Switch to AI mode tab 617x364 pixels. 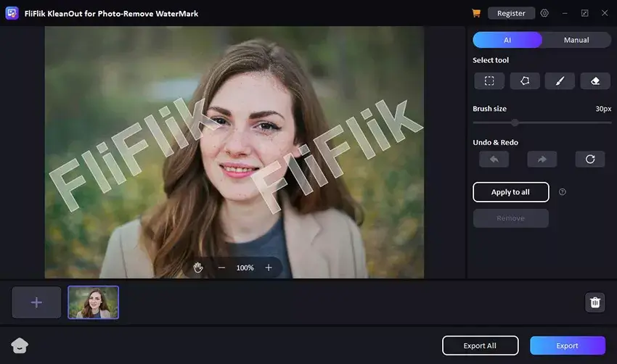pyautogui.click(x=507, y=40)
